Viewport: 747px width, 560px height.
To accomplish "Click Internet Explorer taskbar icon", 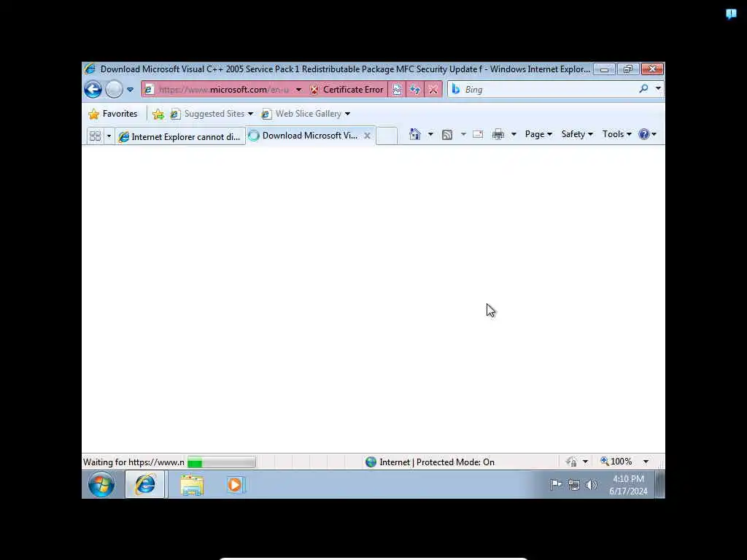I will tap(145, 485).
